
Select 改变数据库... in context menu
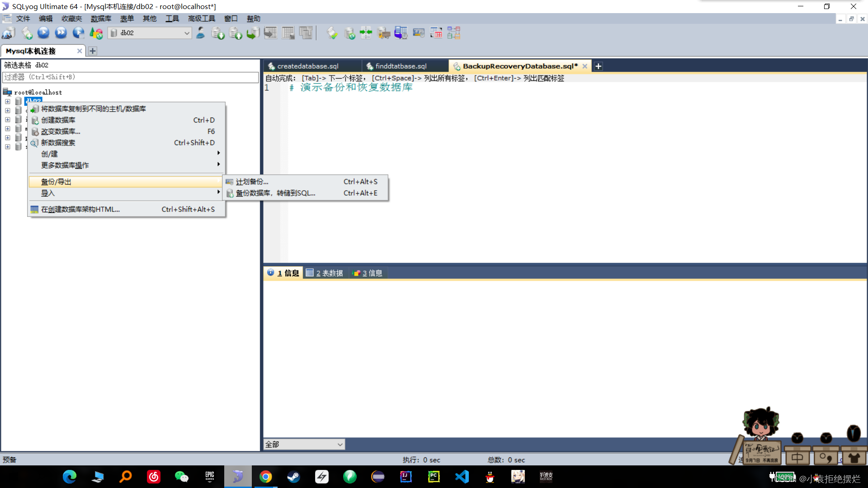[x=127, y=131]
